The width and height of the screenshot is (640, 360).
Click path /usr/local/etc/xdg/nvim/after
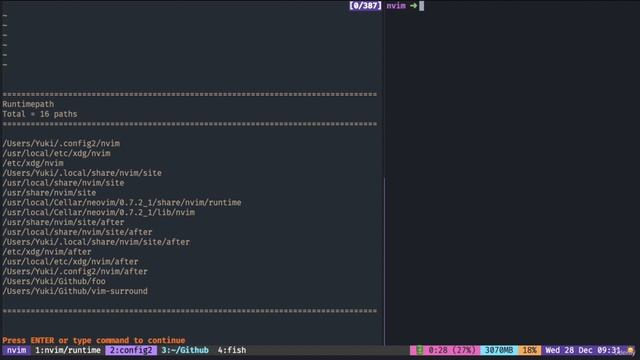[71, 261]
